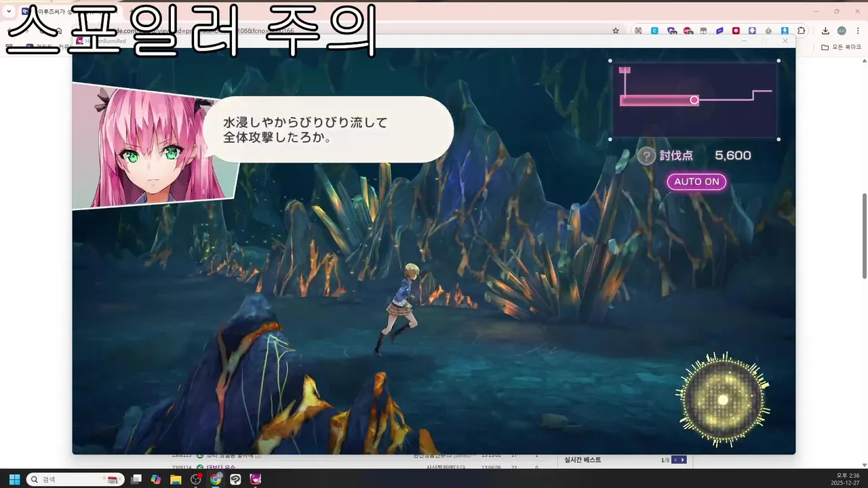868x488 pixels.
Task: Go to next page of 실시간 베스트
Action: pos(683,460)
